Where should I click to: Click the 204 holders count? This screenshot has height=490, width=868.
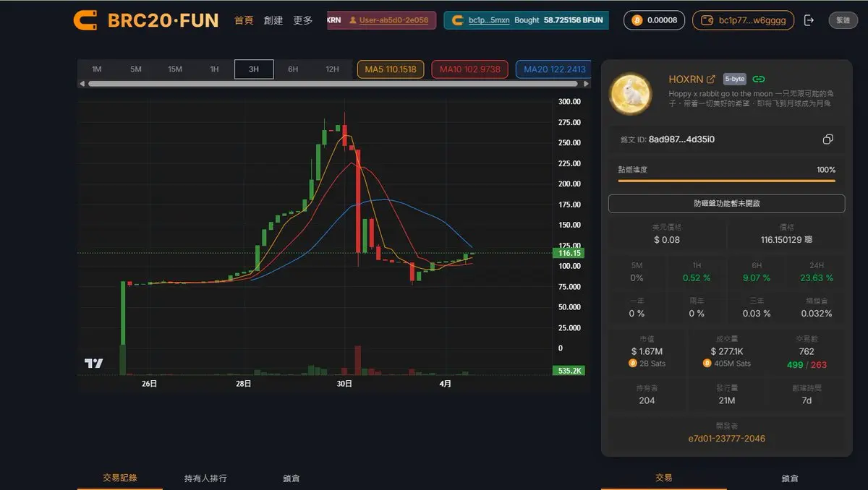[647, 400]
